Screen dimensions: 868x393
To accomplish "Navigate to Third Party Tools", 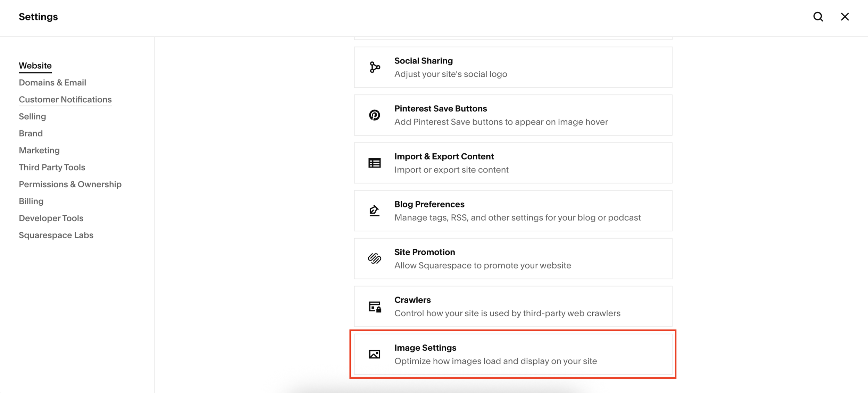I will click(x=52, y=168).
